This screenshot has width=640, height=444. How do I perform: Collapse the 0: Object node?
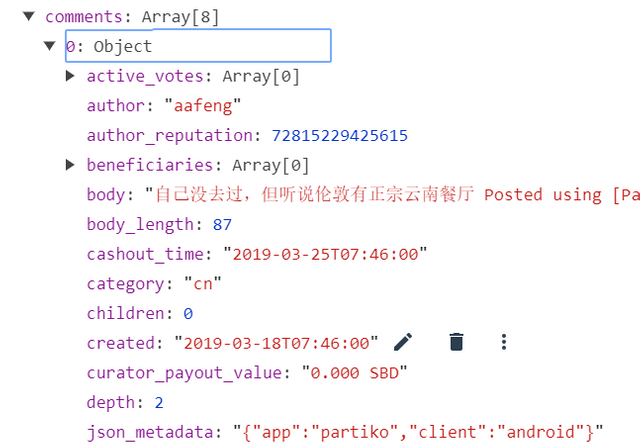click(x=50, y=46)
